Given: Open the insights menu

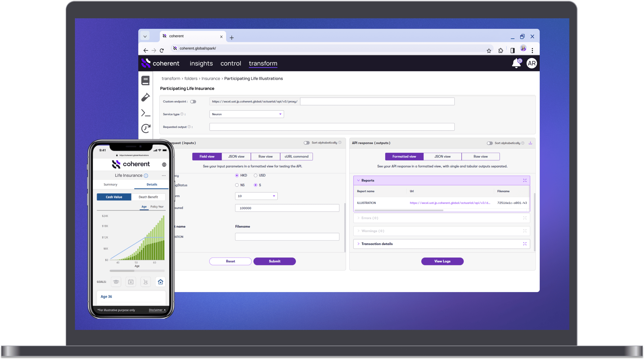Looking at the screenshot, I should click(x=201, y=63).
